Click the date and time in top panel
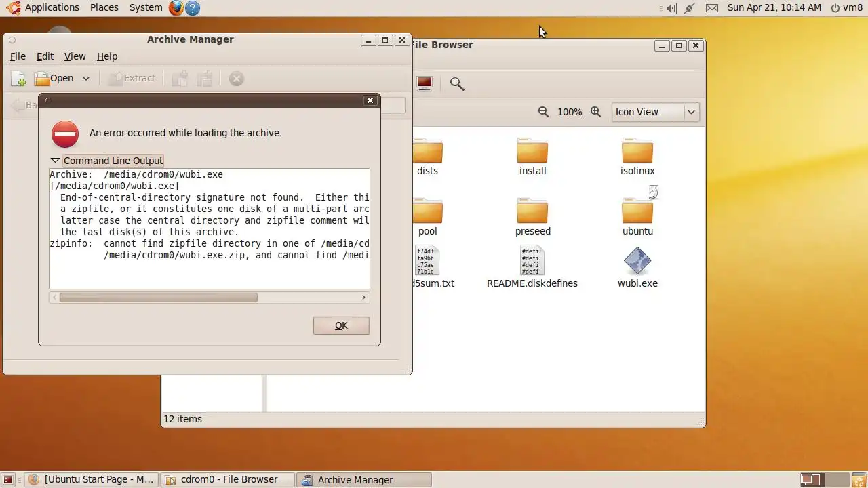 click(774, 7)
